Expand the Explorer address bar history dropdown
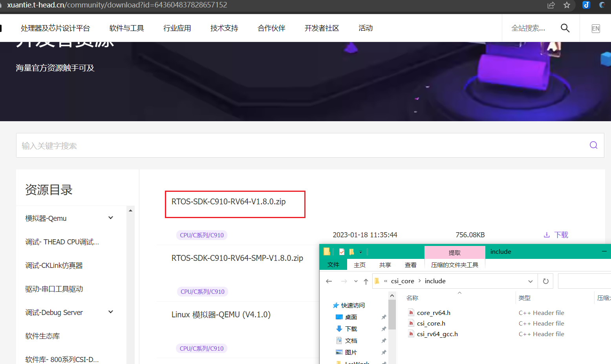 click(x=531, y=281)
